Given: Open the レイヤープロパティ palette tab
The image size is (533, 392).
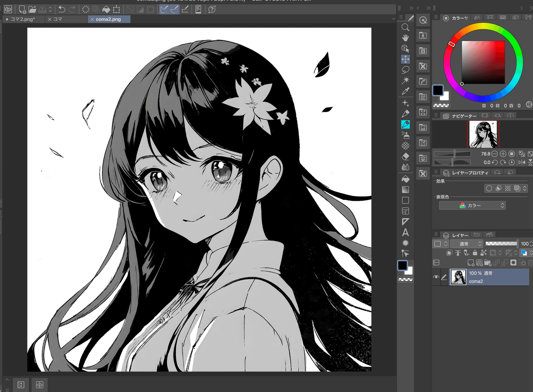Looking at the screenshot, I should tap(465, 173).
